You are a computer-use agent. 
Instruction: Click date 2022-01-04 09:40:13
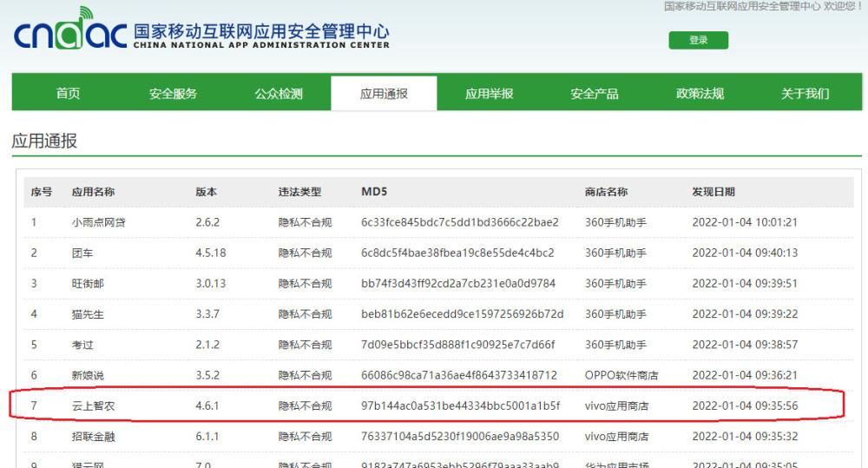[x=745, y=254]
